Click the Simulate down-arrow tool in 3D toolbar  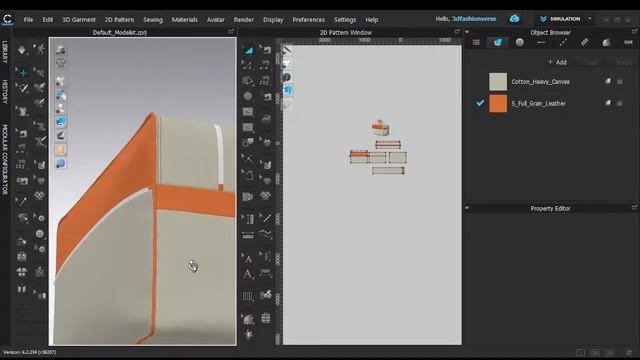pos(22,50)
